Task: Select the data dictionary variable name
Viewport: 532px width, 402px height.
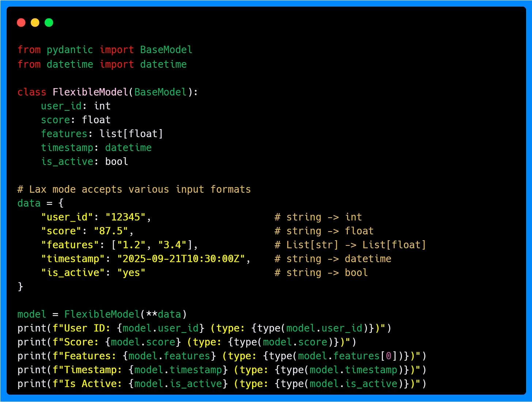Action: pos(29,203)
